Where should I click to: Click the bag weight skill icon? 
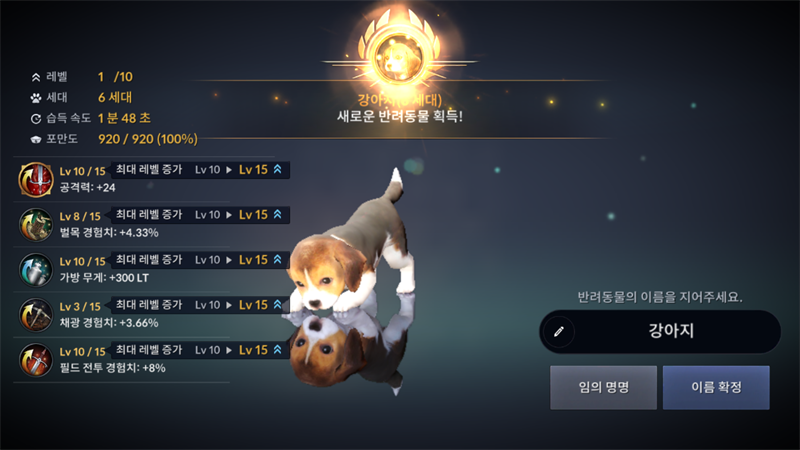pyautogui.click(x=36, y=269)
